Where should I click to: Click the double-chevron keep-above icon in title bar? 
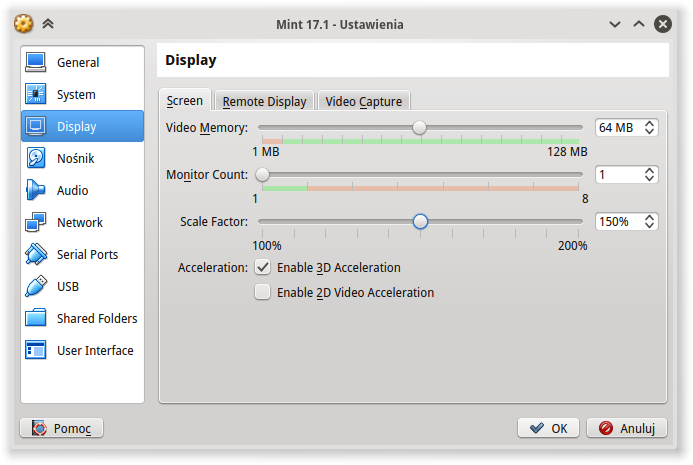pyautogui.click(x=48, y=24)
